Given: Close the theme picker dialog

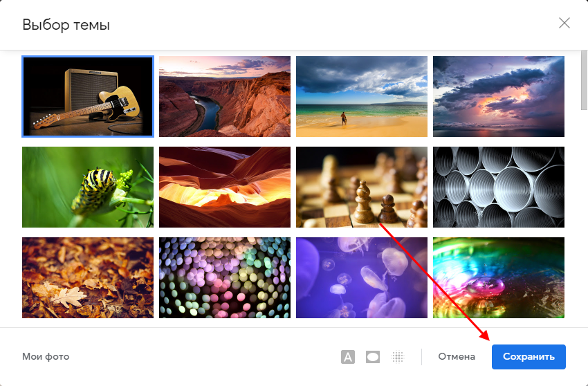Looking at the screenshot, I should (564, 24).
